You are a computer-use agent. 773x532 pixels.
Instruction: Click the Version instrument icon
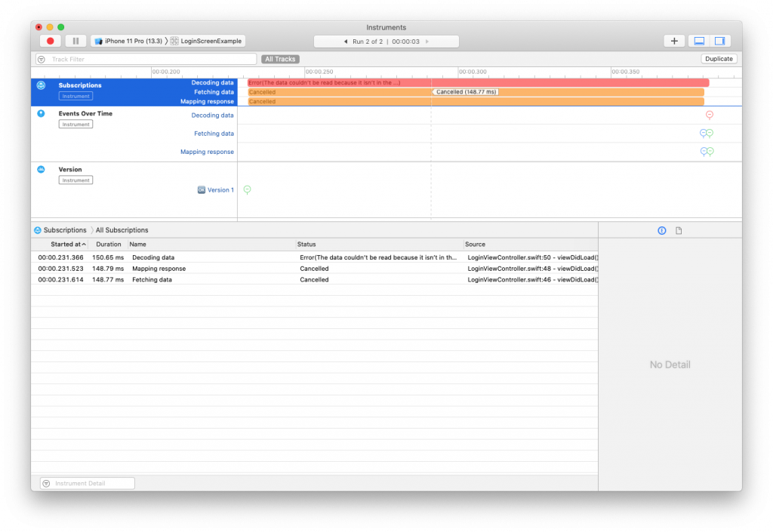coord(42,170)
